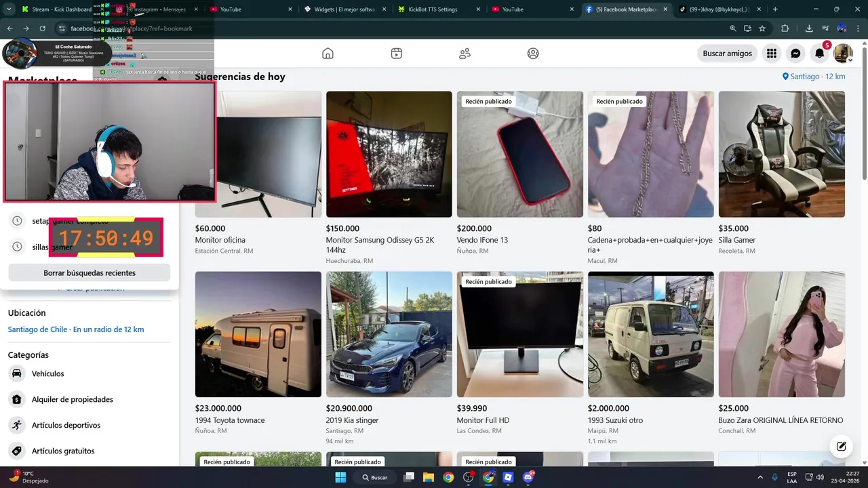Click the Cadena+probada listing title
Screen dimensions: 868x488
[651, 245]
